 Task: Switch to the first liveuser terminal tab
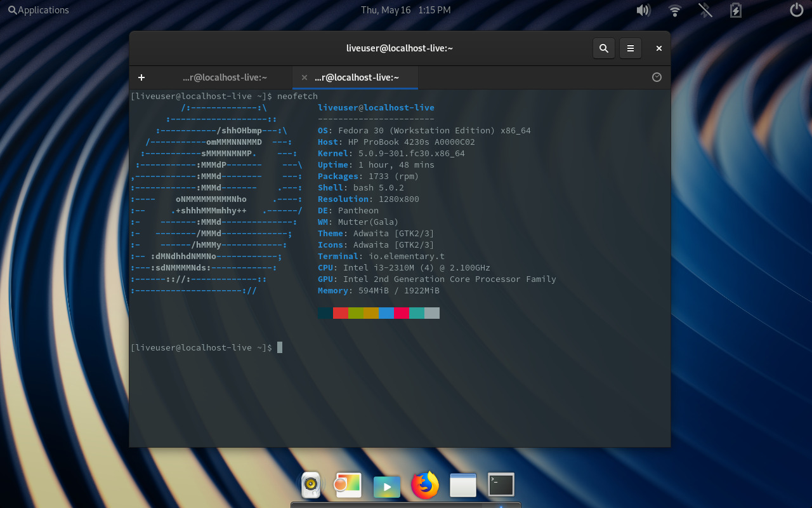point(223,77)
